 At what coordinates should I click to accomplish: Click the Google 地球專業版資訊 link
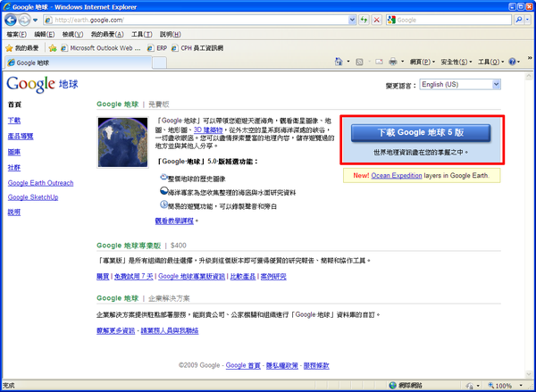click(x=192, y=277)
